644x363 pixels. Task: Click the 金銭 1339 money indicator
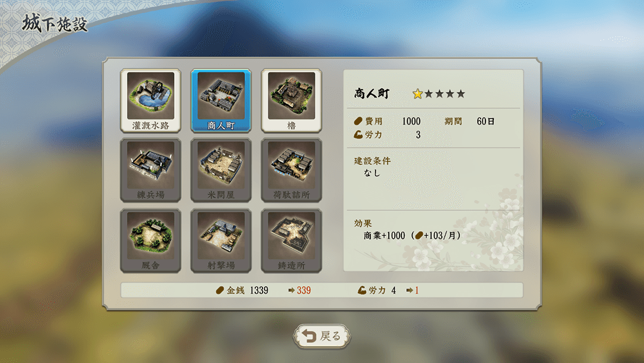point(242,290)
